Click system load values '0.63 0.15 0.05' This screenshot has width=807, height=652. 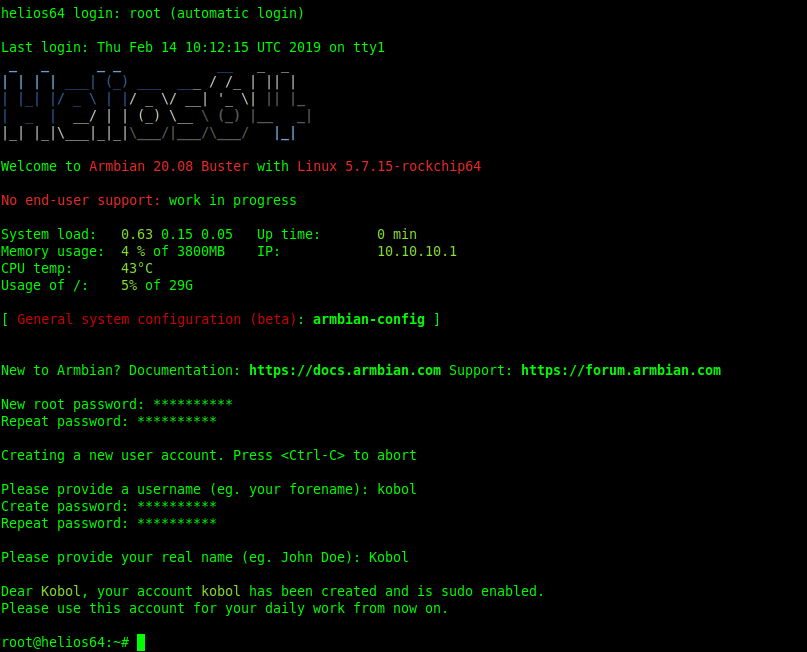click(x=177, y=234)
